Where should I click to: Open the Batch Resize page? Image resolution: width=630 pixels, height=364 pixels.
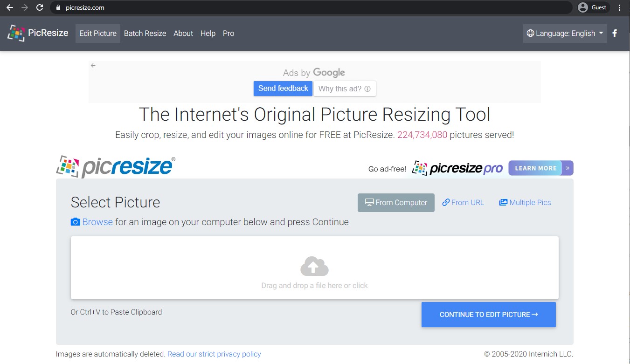tap(145, 34)
